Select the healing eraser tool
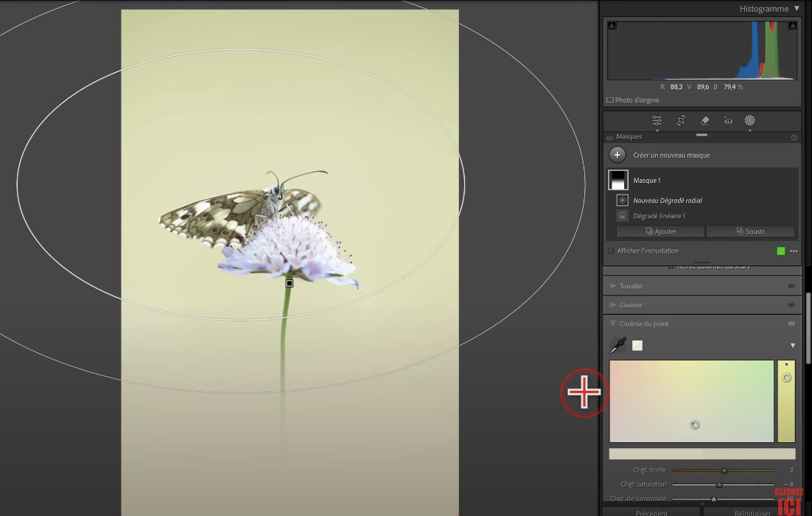The width and height of the screenshot is (812, 516). [704, 121]
